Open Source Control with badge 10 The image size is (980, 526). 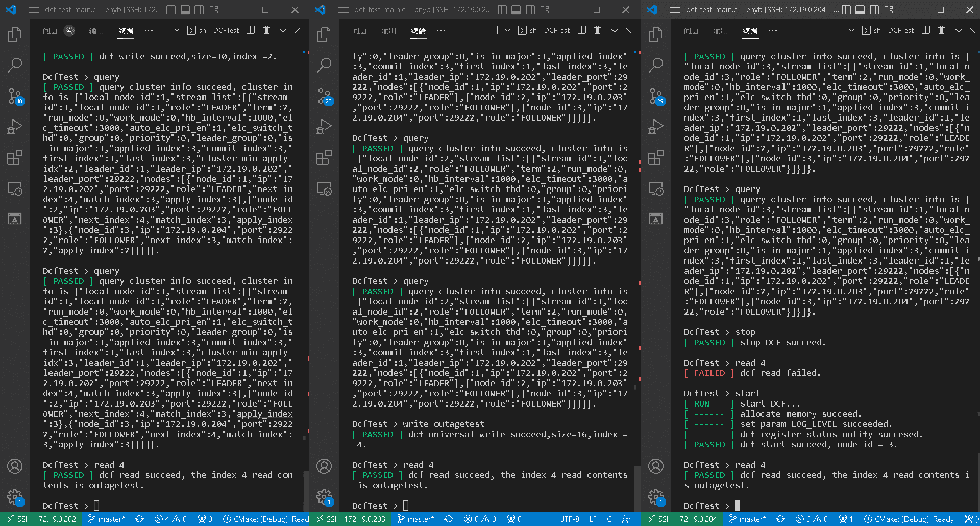[x=15, y=96]
